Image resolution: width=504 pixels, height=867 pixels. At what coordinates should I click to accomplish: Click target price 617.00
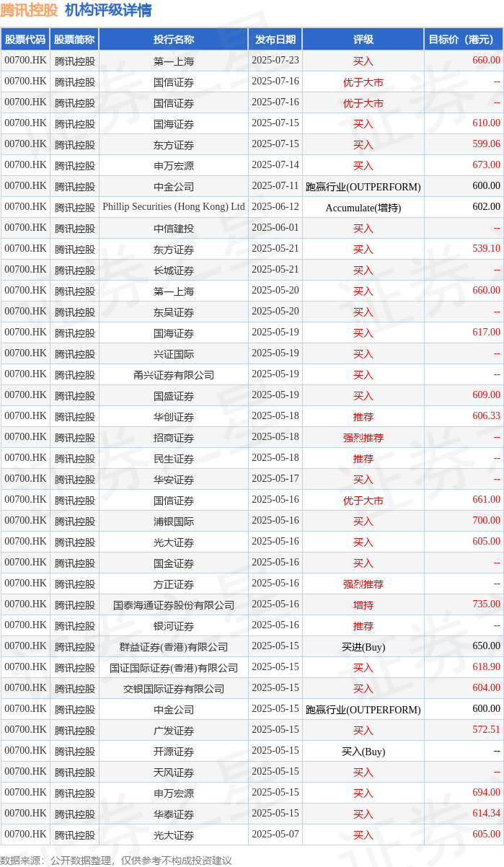tap(486, 333)
